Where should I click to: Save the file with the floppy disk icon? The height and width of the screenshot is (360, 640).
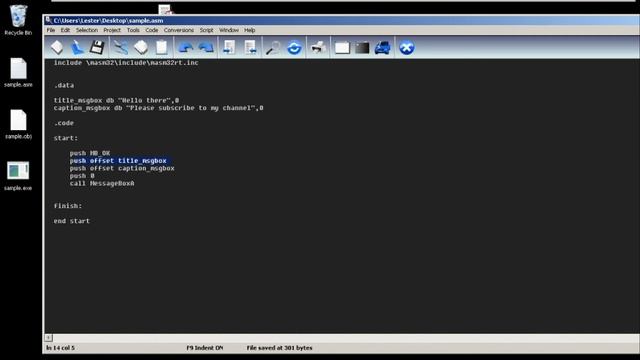97,47
